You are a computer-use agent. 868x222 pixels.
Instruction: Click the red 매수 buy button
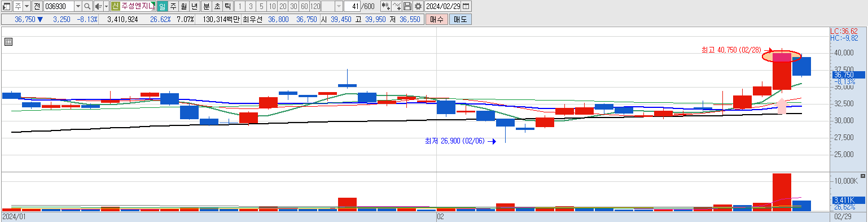click(x=436, y=19)
